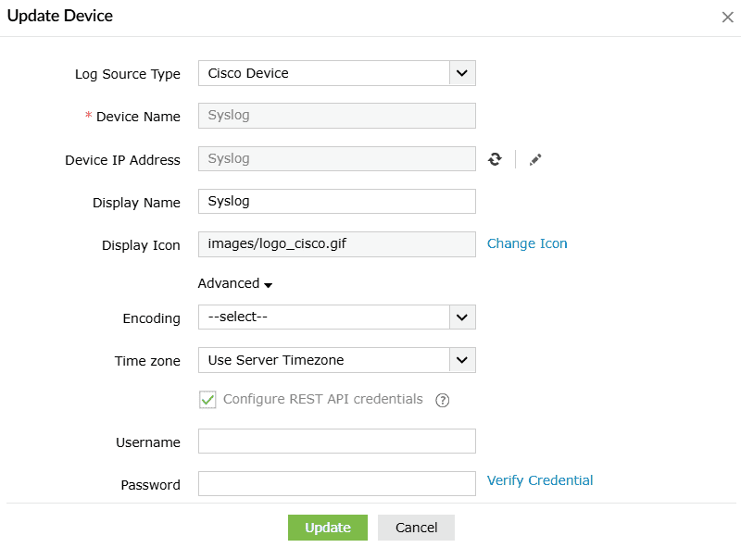Screen dimensions: 741x560
Task: Toggle Configure REST API credentials checkbox
Action: (208, 400)
